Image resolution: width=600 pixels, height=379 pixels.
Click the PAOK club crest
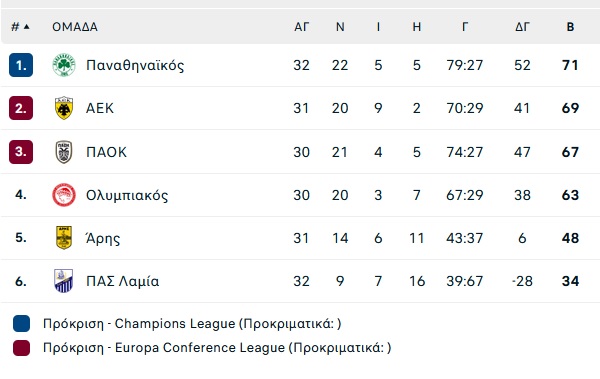[x=64, y=152]
